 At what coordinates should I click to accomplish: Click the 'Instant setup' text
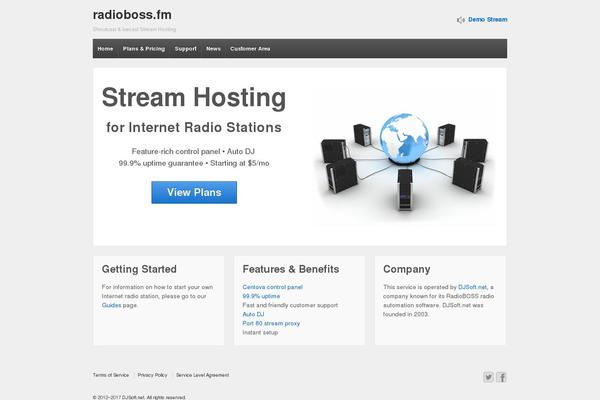(260, 332)
